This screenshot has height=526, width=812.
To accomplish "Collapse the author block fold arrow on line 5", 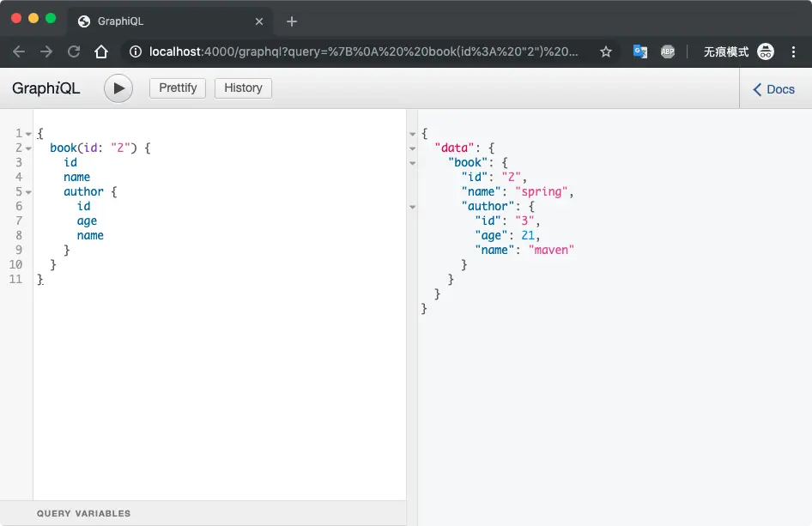I will pos(28,192).
